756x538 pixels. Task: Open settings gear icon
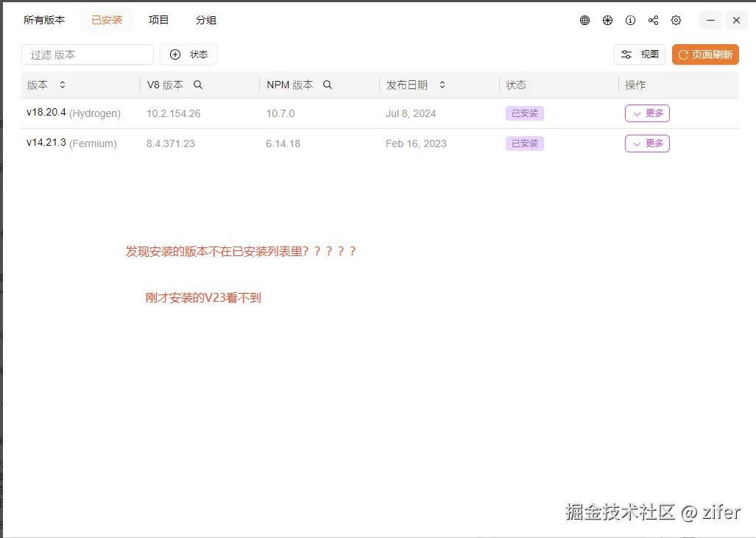[676, 21]
